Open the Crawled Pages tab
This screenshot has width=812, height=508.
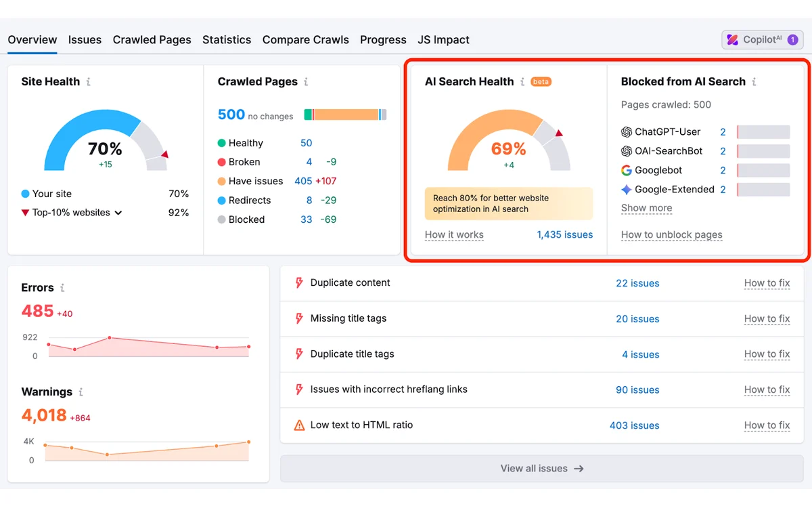point(152,40)
